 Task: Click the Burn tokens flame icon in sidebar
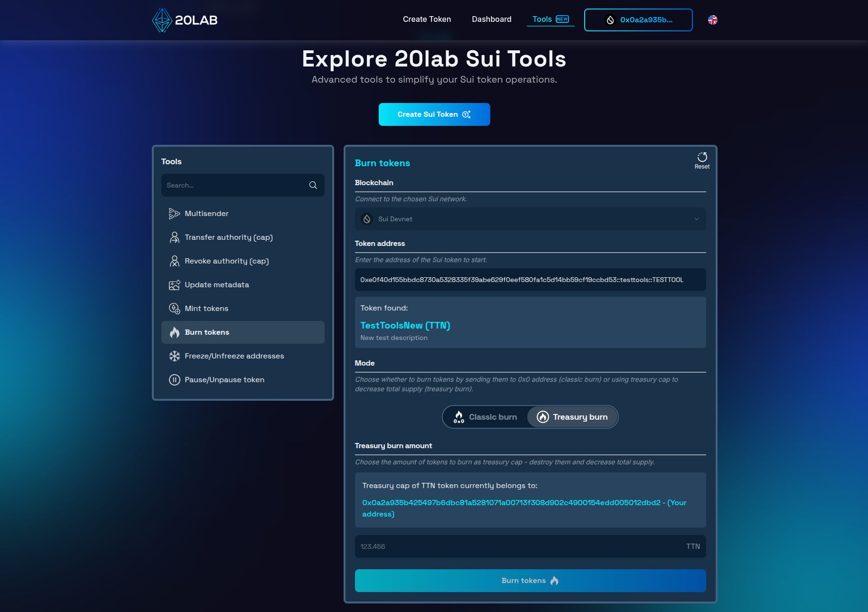[x=174, y=332]
